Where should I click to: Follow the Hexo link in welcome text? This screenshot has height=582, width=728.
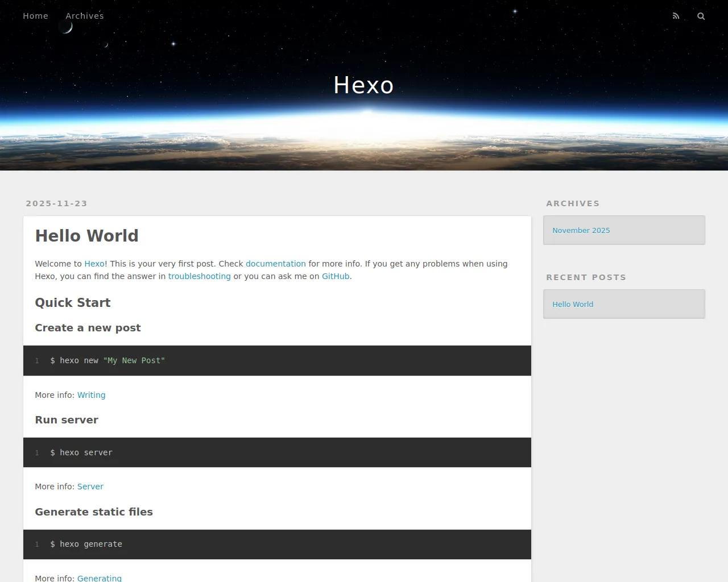click(x=94, y=264)
